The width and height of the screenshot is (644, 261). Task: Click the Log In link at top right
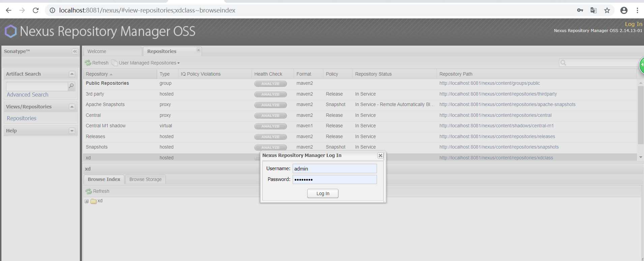(x=634, y=24)
